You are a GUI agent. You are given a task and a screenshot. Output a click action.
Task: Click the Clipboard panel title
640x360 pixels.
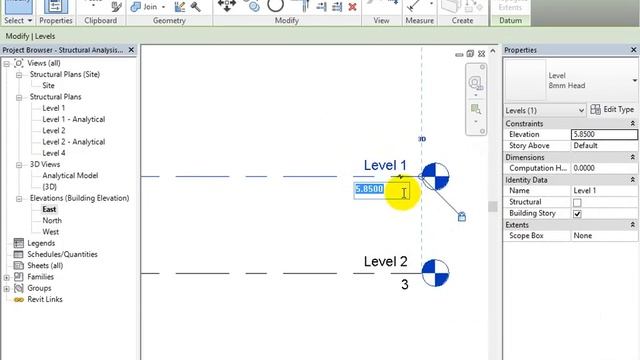click(x=100, y=20)
